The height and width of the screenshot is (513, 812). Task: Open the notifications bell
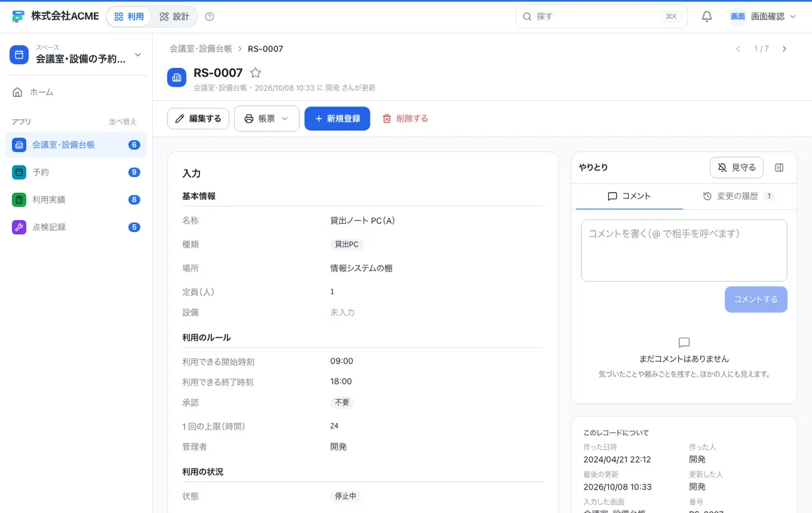click(x=707, y=16)
